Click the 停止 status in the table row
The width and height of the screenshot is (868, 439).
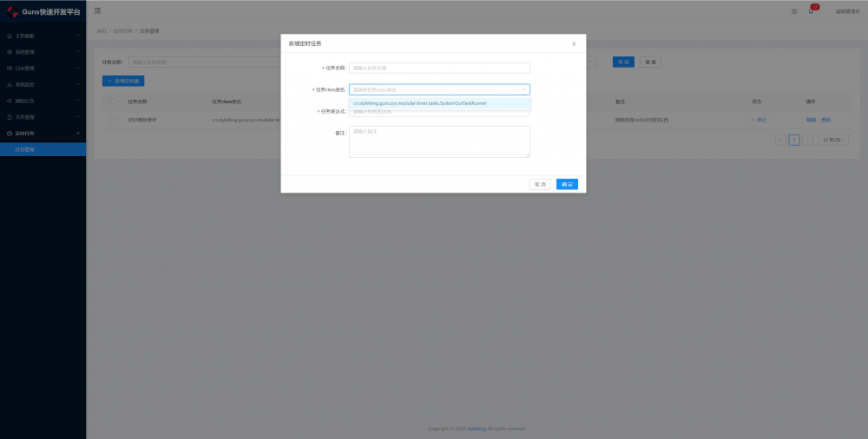pos(761,120)
